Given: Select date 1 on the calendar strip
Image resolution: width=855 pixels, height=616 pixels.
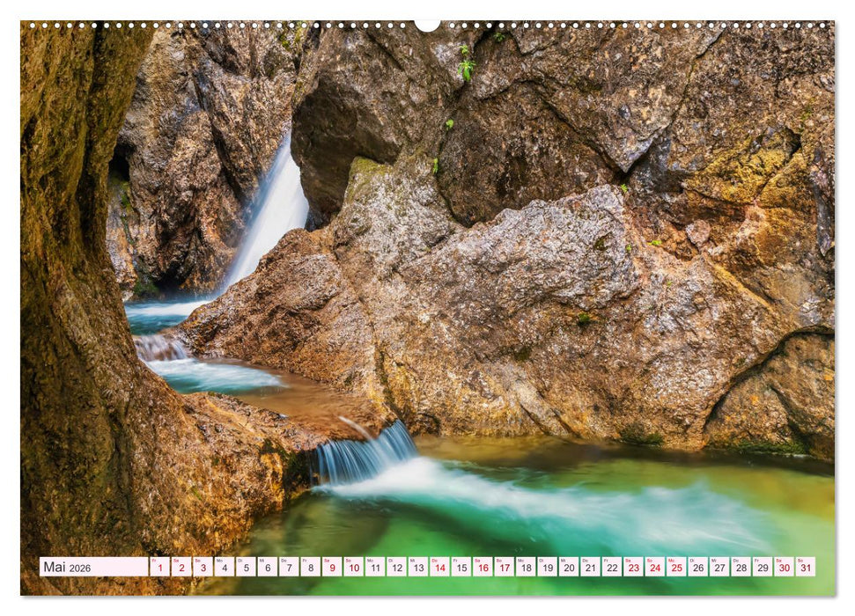Looking at the screenshot, I should click(159, 568).
